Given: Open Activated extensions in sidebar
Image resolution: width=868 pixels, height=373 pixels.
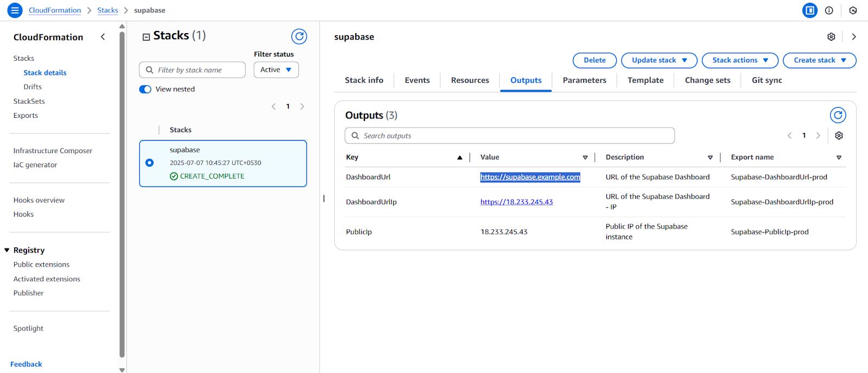Looking at the screenshot, I should point(47,279).
